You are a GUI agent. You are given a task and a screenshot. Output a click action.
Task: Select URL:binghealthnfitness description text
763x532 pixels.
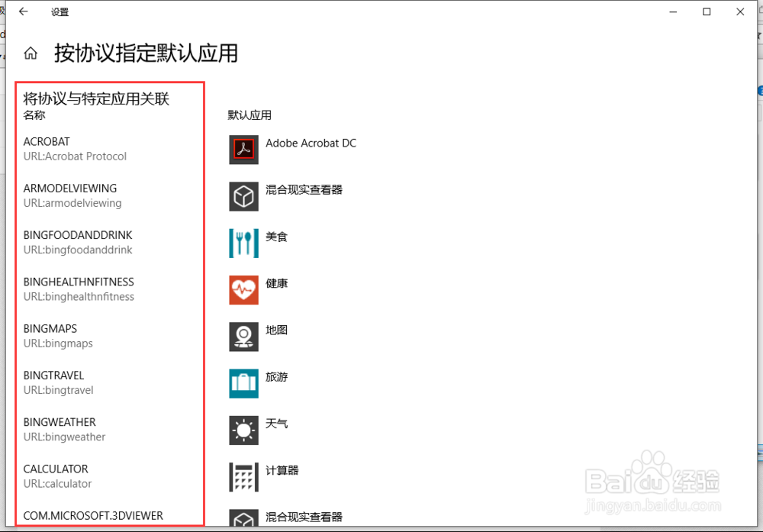pyautogui.click(x=79, y=296)
